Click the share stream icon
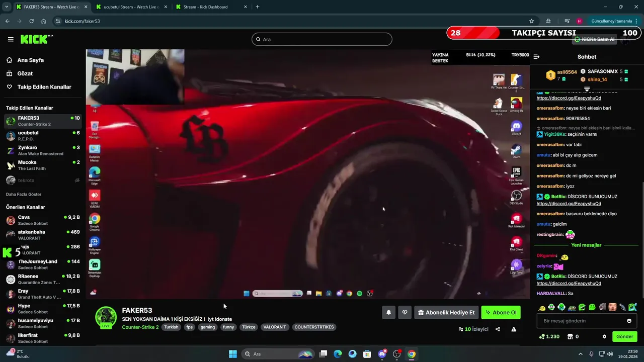This screenshot has width=644, height=362. click(498, 329)
